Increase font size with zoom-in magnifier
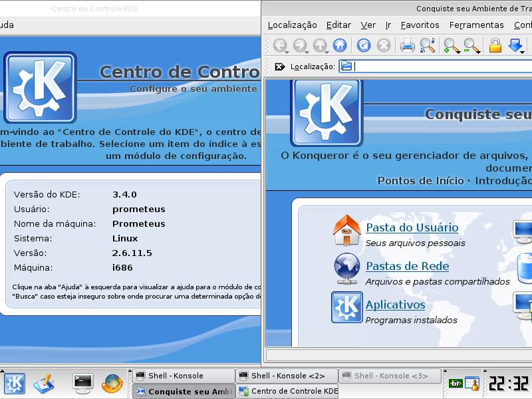The width and height of the screenshot is (532, 399). point(452,45)
